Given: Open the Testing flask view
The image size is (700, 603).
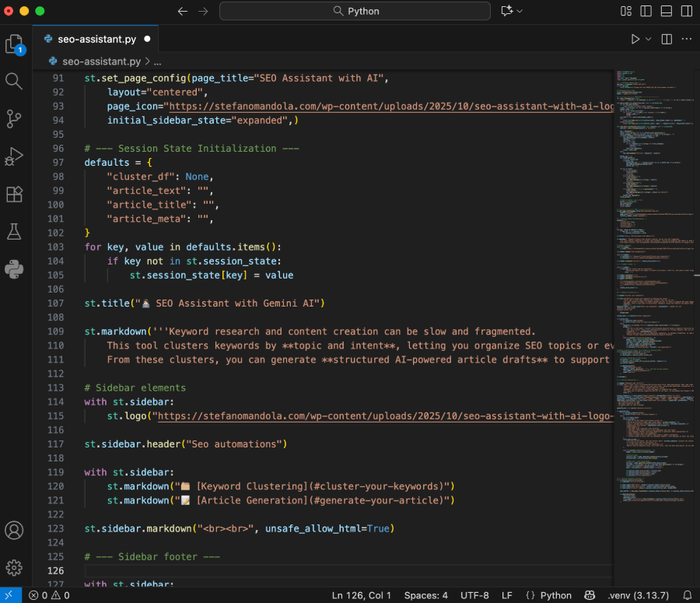Looking at the screenshot, I should pos(14,231).
